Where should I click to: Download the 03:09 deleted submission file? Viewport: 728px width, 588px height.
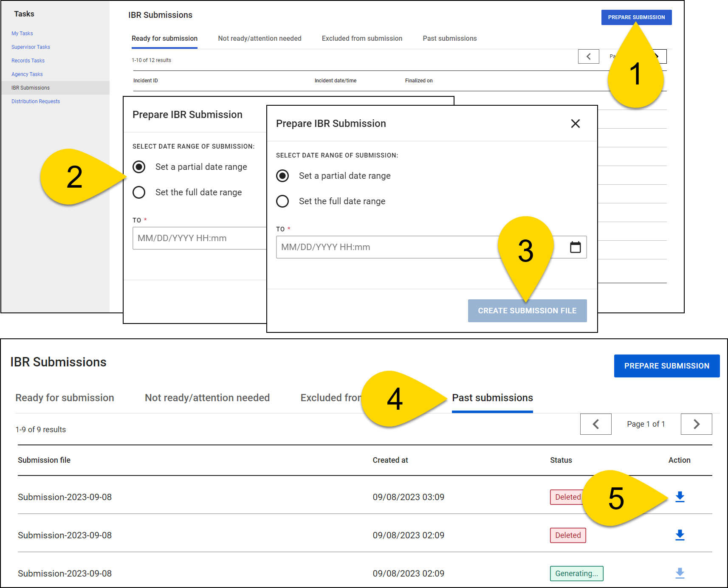click(680, 497)
